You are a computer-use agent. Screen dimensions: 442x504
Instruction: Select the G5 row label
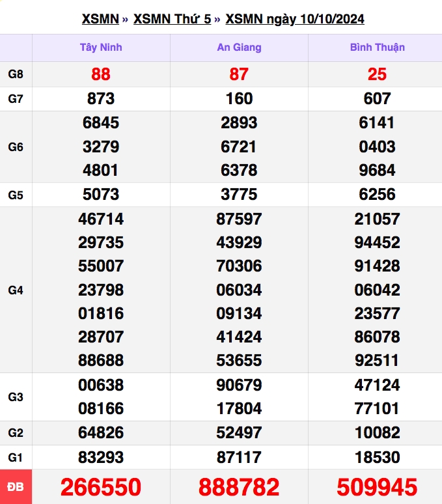[x=16, y=195]
